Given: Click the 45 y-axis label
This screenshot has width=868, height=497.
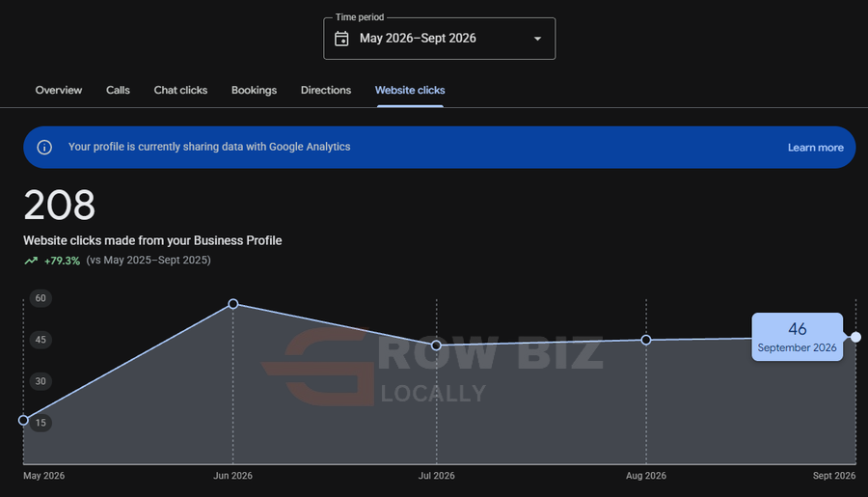Looking at the screenshot, I should pos(41,340).
